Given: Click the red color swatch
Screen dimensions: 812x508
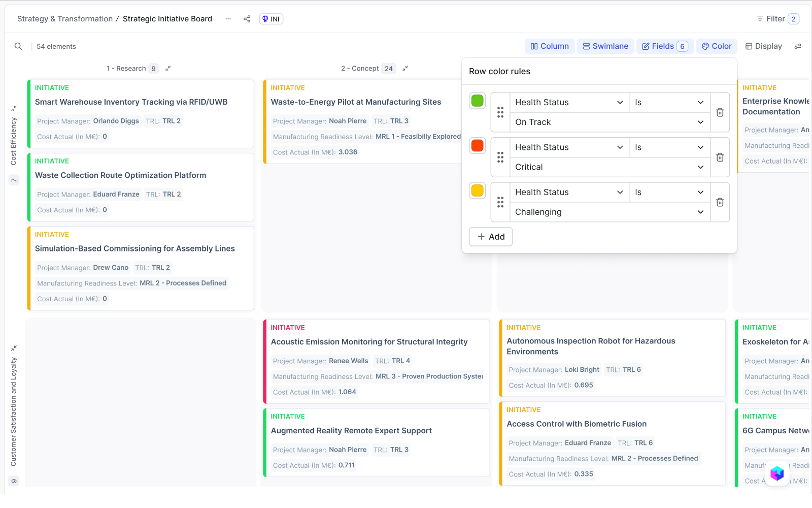Looking at the screenshot, I should coord(478,146).
